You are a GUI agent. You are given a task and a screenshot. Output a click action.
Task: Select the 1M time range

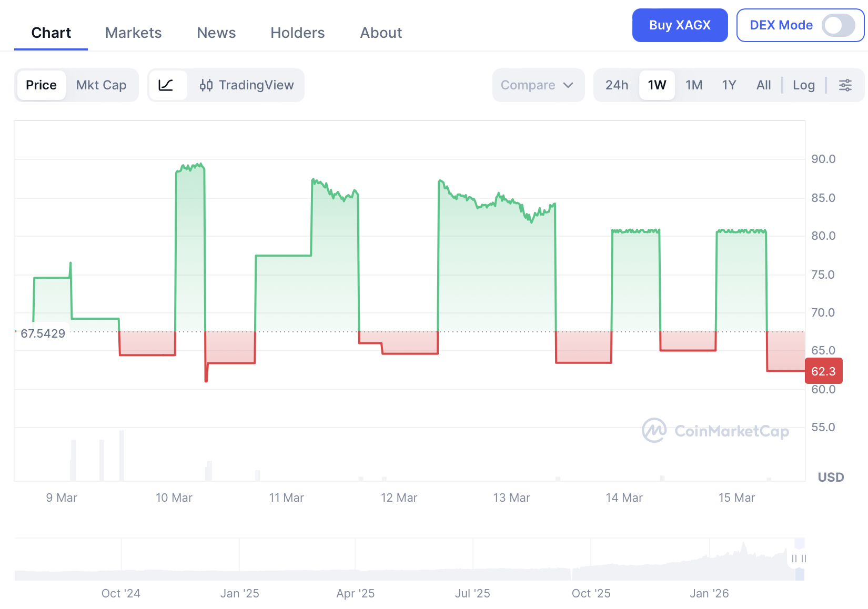(x=694, y=85)
